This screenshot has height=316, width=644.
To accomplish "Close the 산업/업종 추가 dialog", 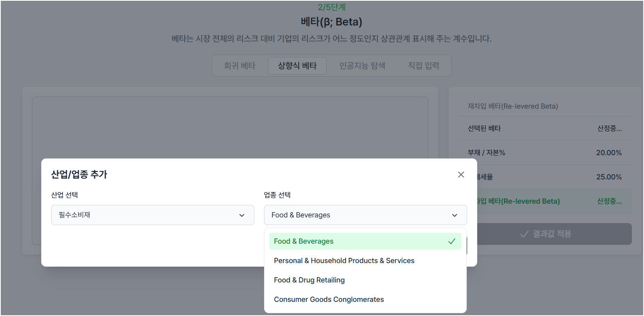I will click(461, 175).
